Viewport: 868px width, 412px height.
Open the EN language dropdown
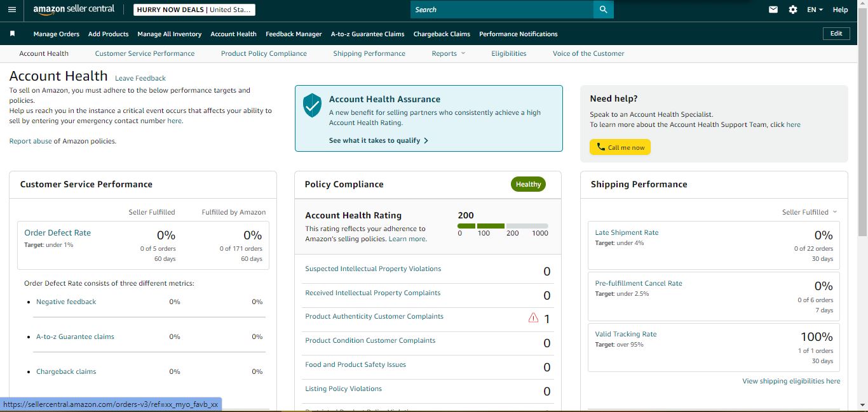[815, 10]
